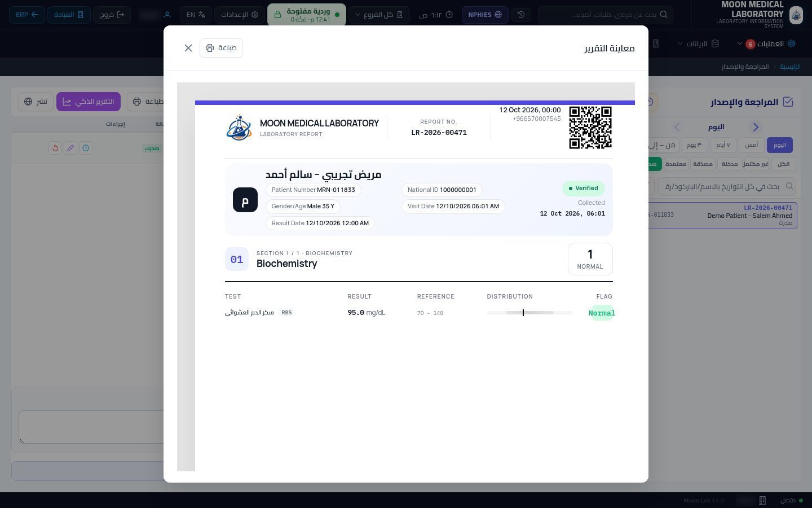Click the history icon next to NPHIES
This screenshot has height=508, width=812.
tap(521, 15)
